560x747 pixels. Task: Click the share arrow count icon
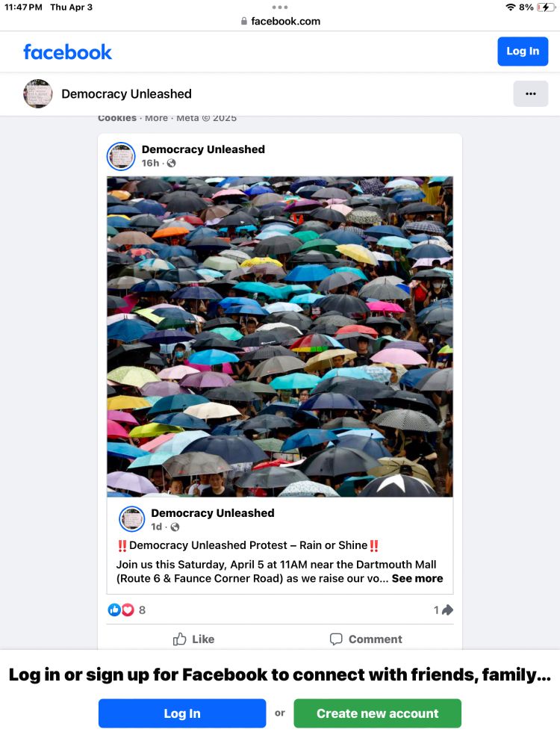[444, 610]
